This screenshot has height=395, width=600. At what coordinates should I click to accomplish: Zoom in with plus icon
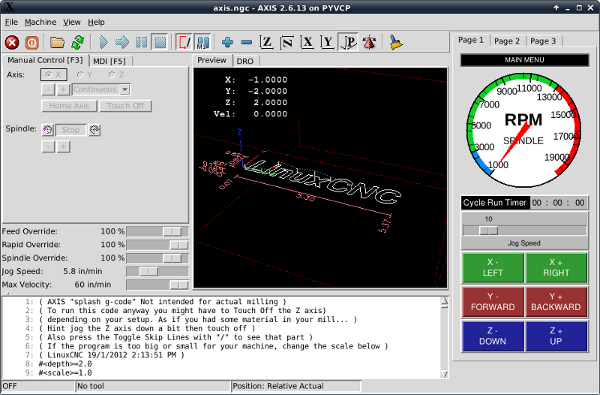click(227, 42)
